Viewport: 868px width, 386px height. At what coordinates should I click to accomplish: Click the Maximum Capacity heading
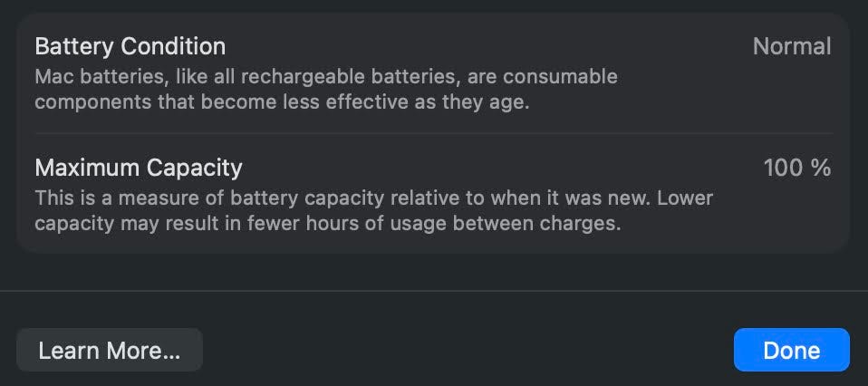click(138, 168)
